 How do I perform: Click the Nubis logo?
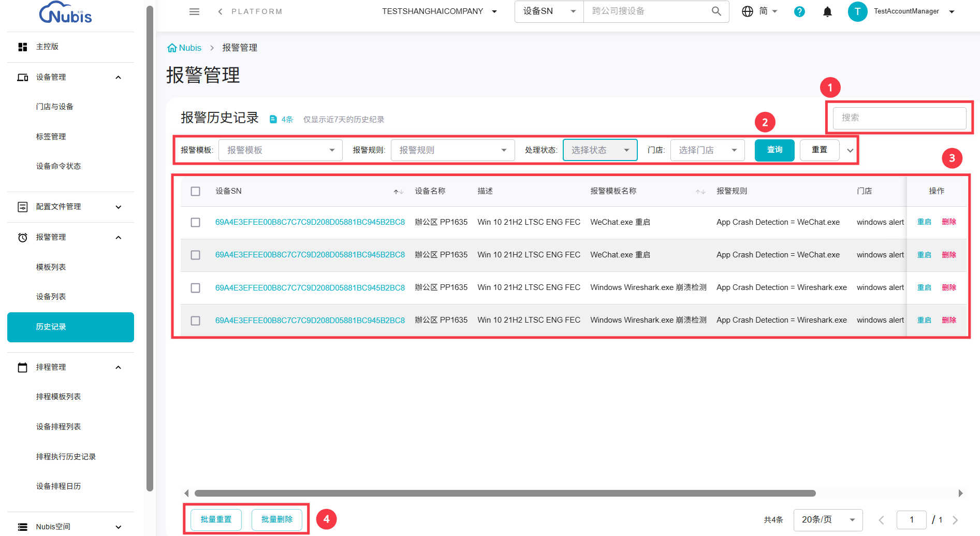pos(66,12)
